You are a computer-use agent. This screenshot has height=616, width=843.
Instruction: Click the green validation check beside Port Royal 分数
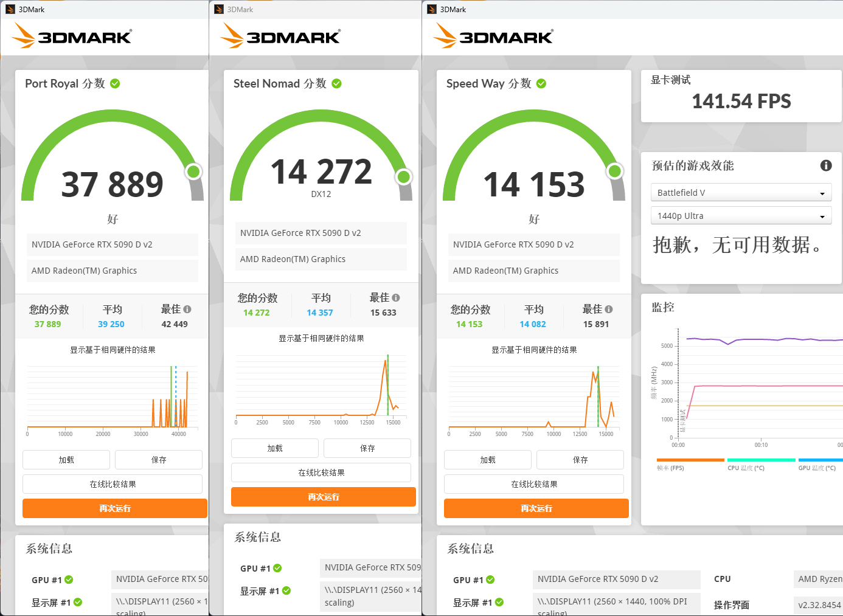click(x=115, y=83)
